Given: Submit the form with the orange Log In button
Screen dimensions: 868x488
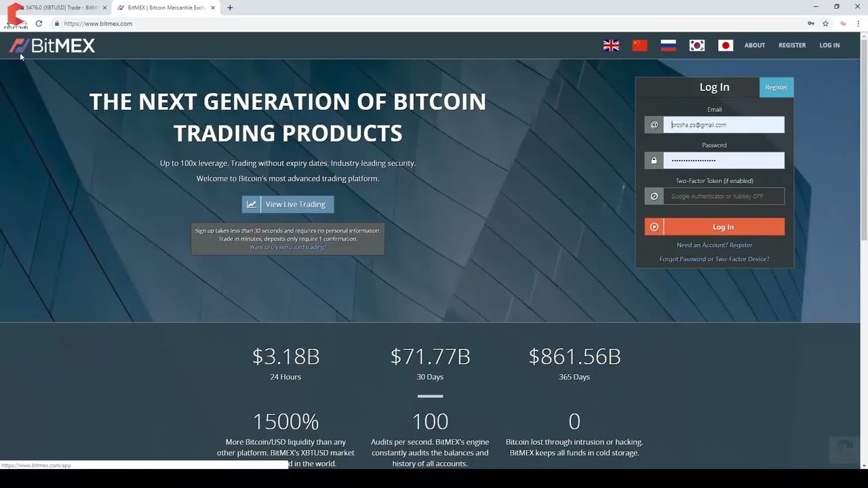Looking at the screenshot, I should click(715, 227).
